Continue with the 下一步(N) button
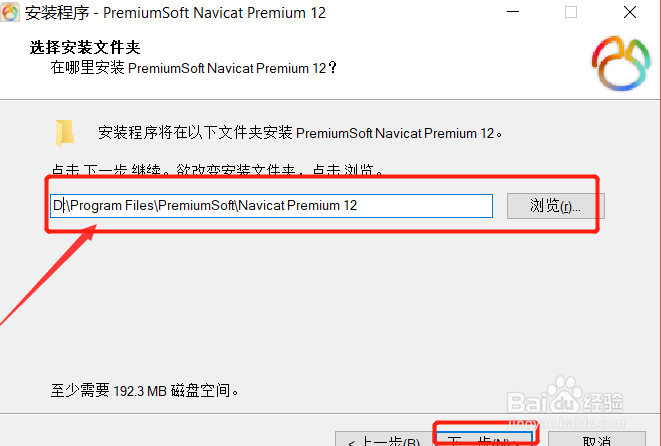Screen dimensions: 661x446 484,439
